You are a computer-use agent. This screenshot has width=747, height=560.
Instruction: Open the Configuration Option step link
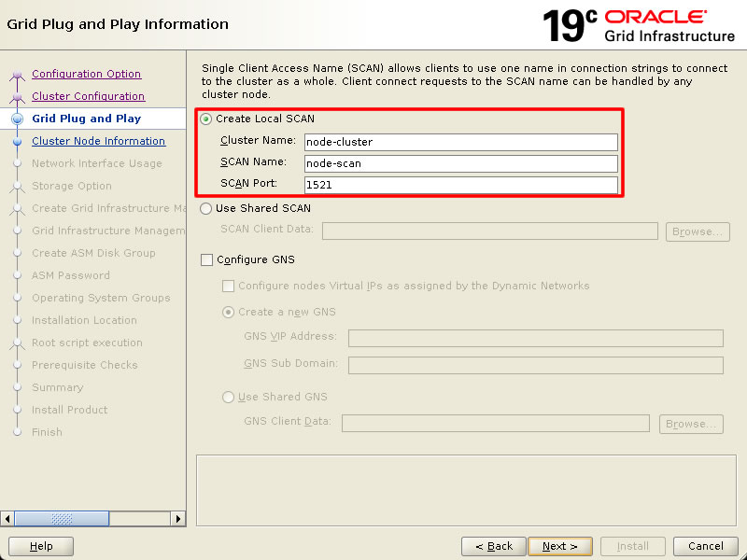(86, 74)
